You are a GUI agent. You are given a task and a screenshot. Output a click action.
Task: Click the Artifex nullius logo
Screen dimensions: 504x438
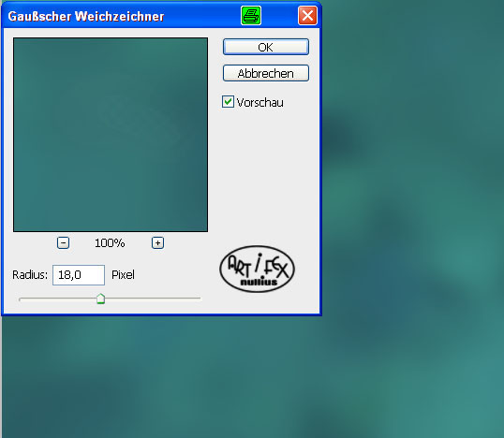click(x=257, y=270)
